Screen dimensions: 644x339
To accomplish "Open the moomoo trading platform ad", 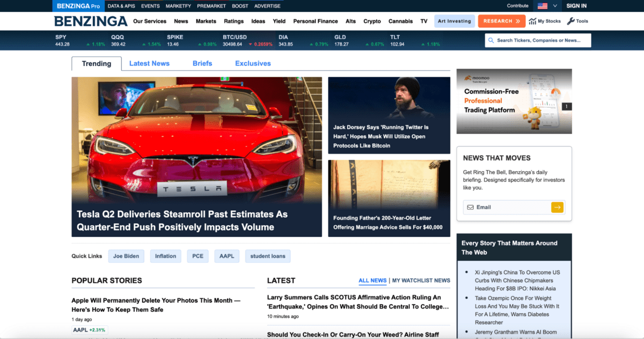I will pyautogui.click(x=514, y=101).
